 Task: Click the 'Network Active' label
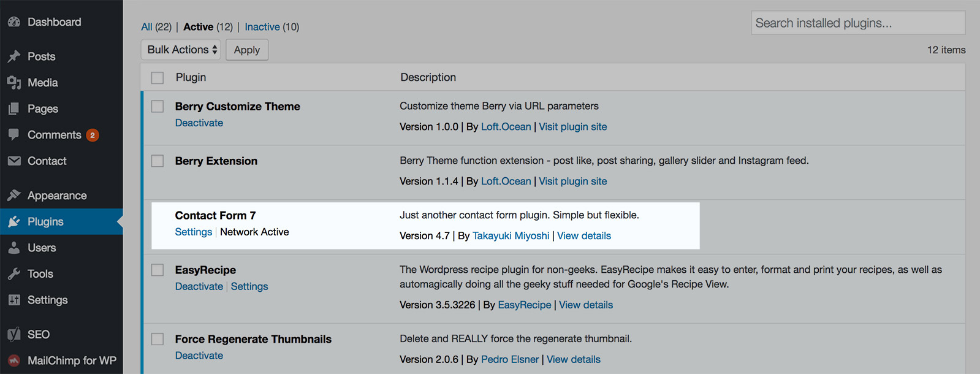[x=254, y=232]
